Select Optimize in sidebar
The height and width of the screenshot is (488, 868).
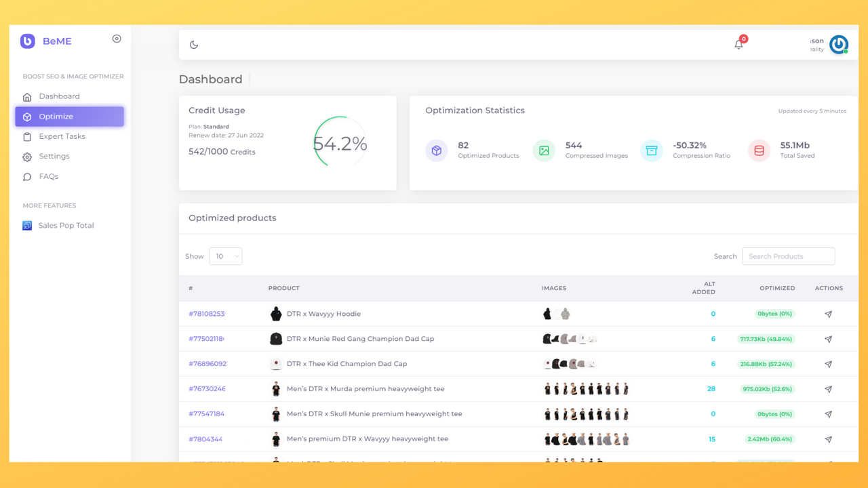[x=69, y=117]
